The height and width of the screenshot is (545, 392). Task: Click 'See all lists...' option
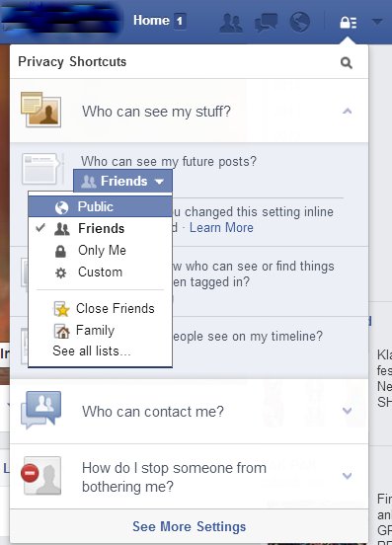point(92,351)
